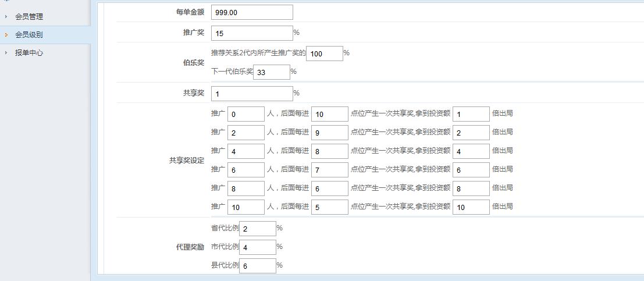The height and width of the screenshot is (281, 644).
Task: Click the arrow icon beside 会员管理
Action: tap(6, 17)
